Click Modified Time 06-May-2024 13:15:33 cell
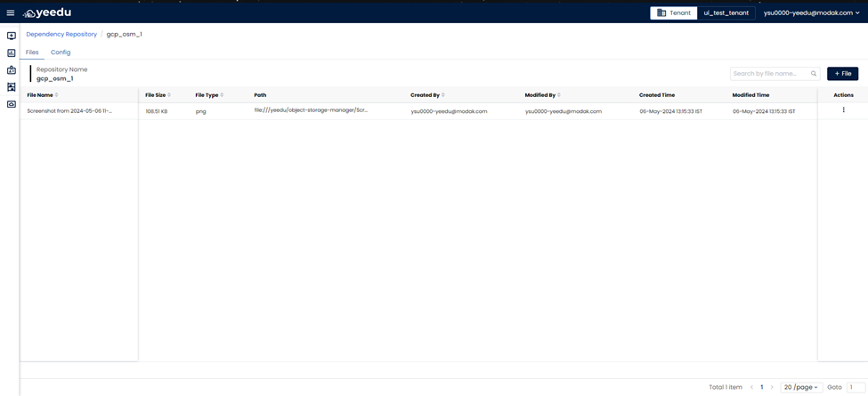Screen dimensions: 868x396 coord(764,111)
